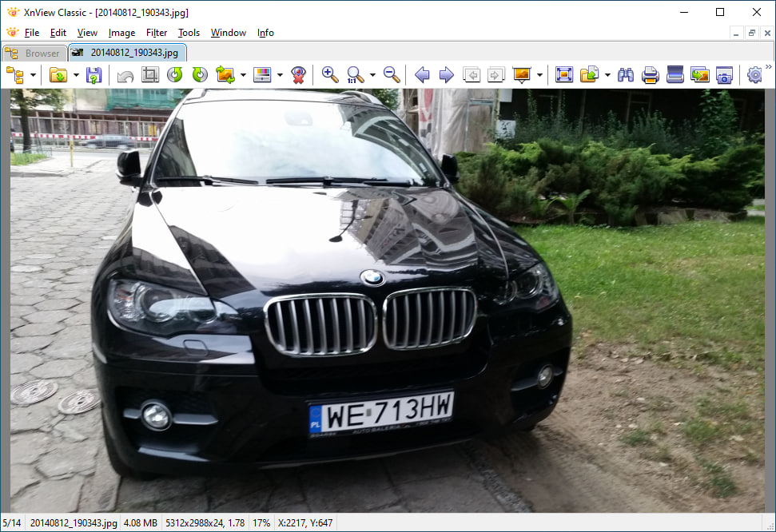Open the Info menu
The image size is (776, 532).
265,33
